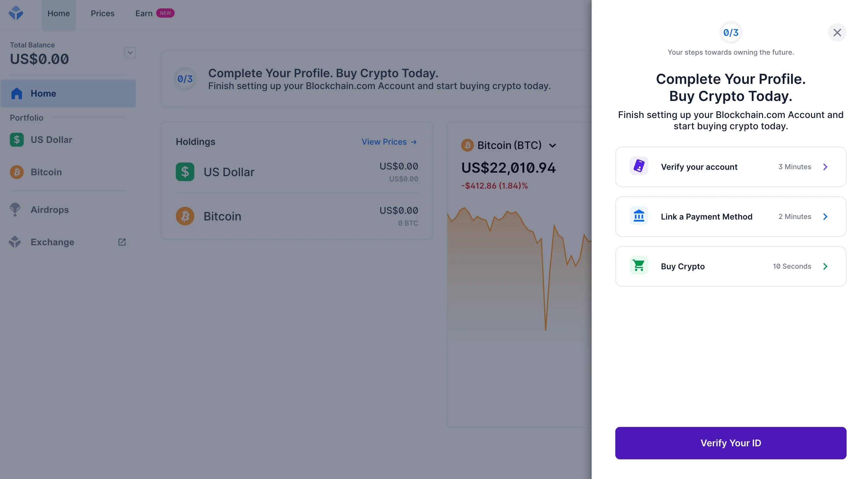The image size is (868, 479).
Task: Expand the Link a Payment Method chevron
Action: 825,216
